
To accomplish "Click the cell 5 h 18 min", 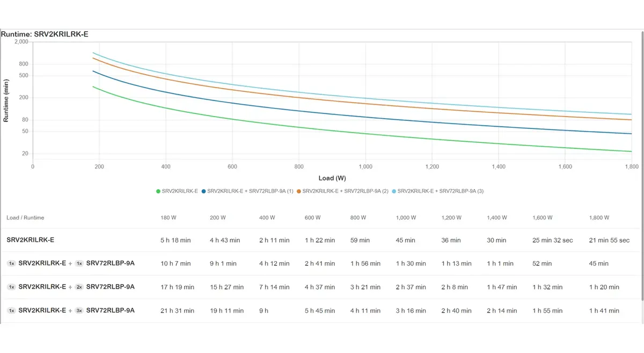I will (175, 240).
